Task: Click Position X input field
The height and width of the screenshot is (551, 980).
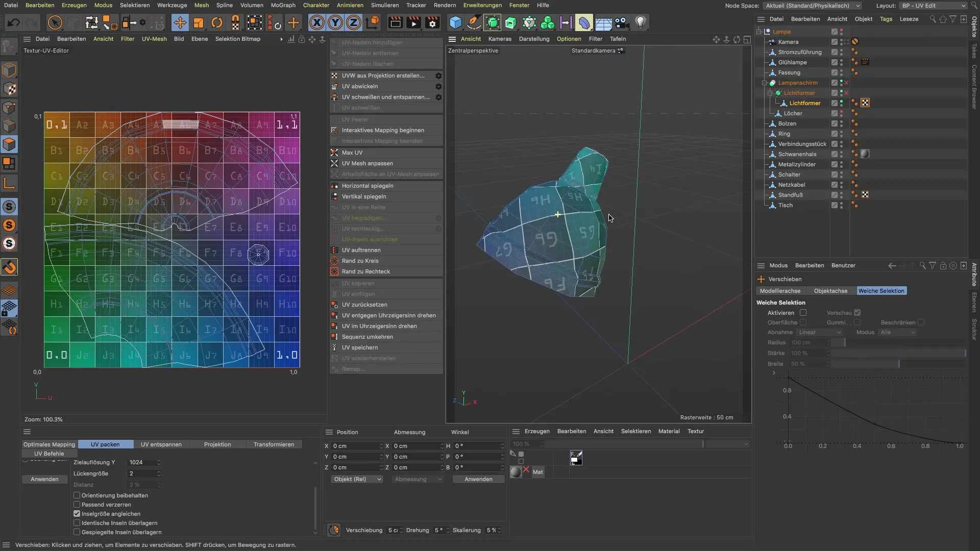Action: 356,446
